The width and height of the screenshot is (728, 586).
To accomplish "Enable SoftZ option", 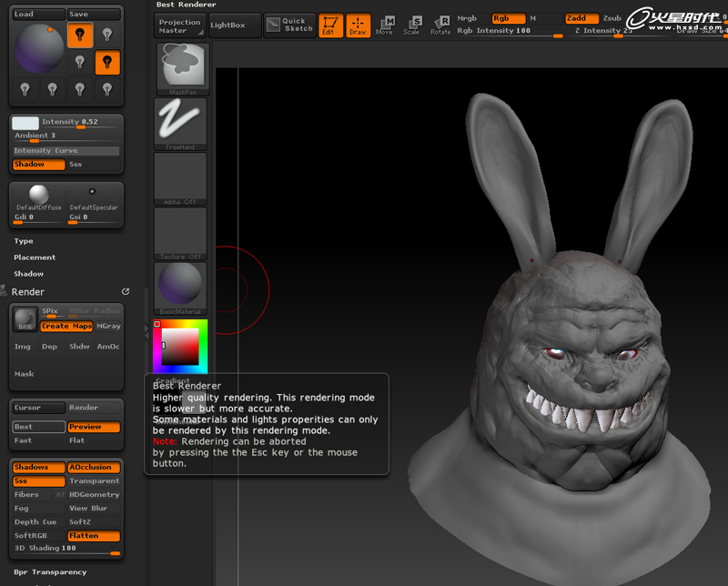I will [x=94, y=522].
